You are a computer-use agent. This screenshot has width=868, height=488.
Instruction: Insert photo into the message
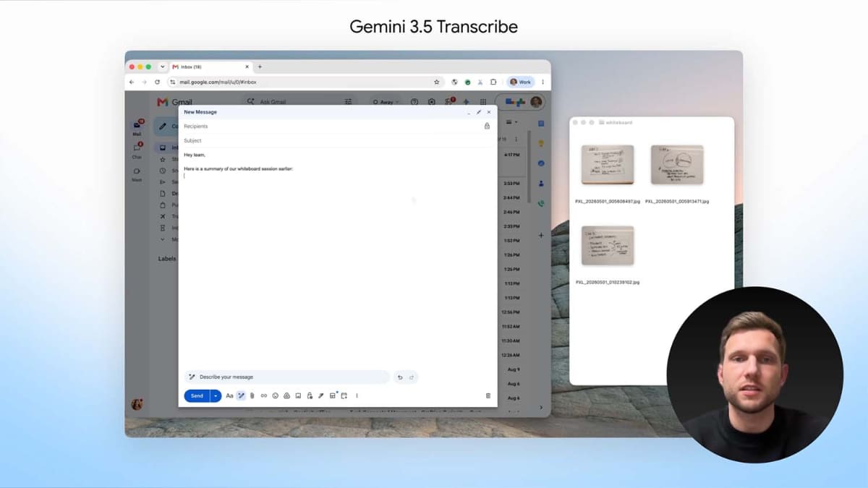point(298,395)
